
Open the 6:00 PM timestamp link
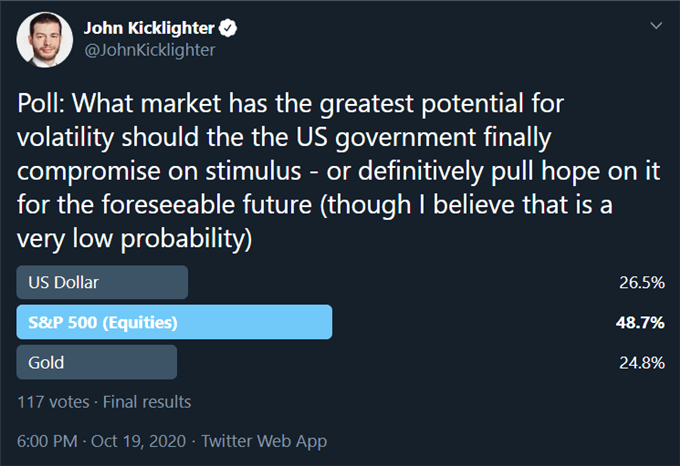[47, 441]
